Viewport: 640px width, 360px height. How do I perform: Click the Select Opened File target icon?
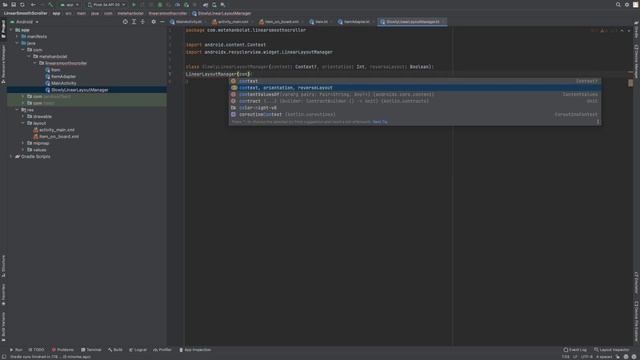pyautogui.click(x=125, y=22)
